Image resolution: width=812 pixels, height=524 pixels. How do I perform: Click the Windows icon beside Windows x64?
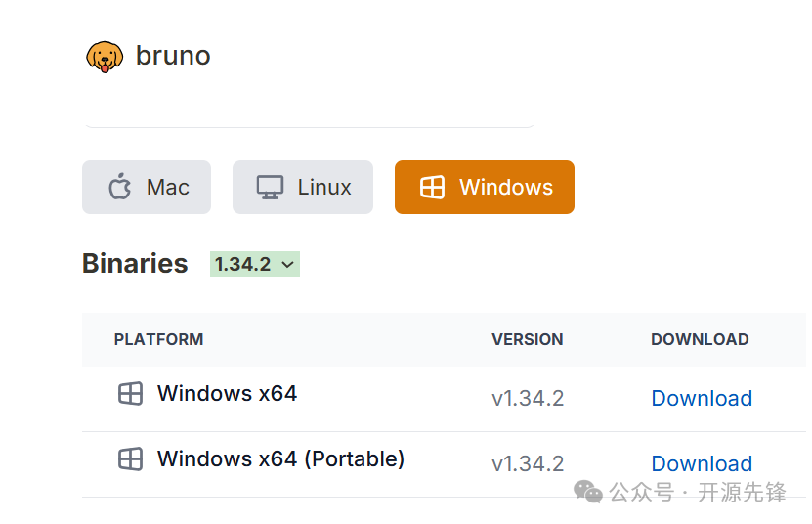click(131, 394)
